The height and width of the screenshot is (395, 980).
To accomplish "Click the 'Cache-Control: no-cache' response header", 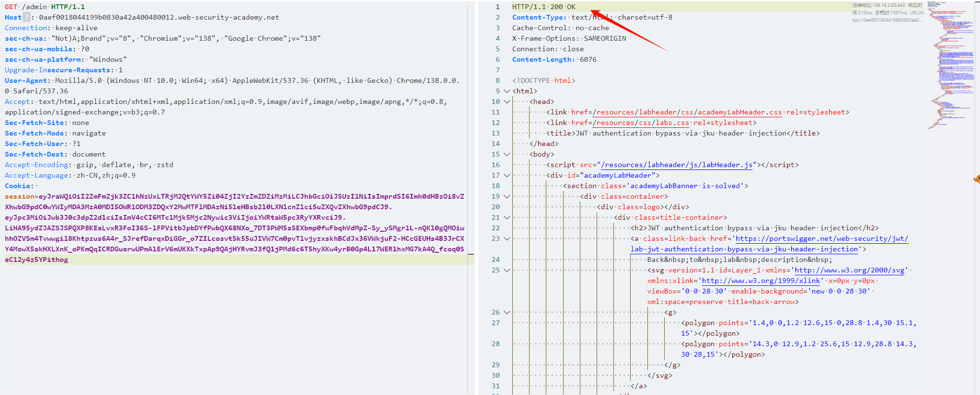I will (561, 28).
